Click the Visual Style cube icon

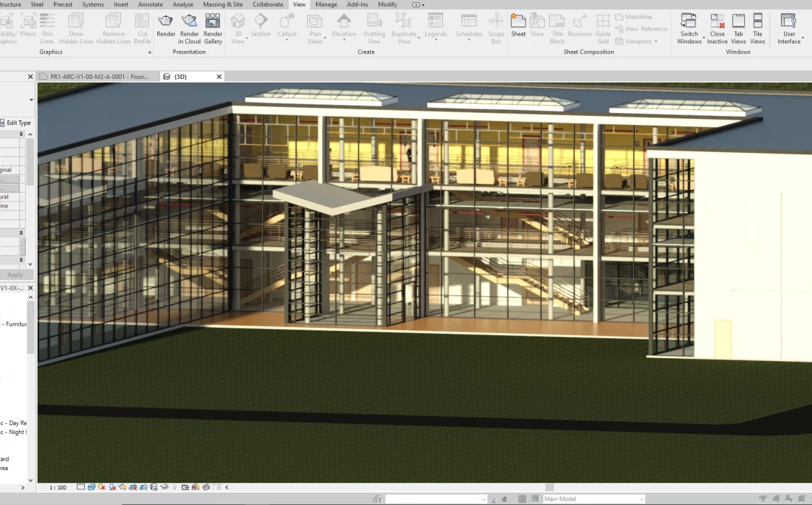(92, 487)
